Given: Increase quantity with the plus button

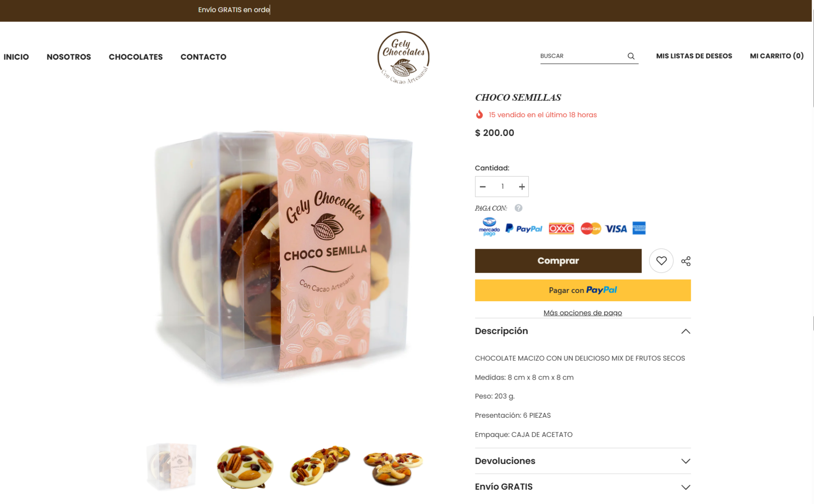Looking at the screenshot, I should coord(522,186).
